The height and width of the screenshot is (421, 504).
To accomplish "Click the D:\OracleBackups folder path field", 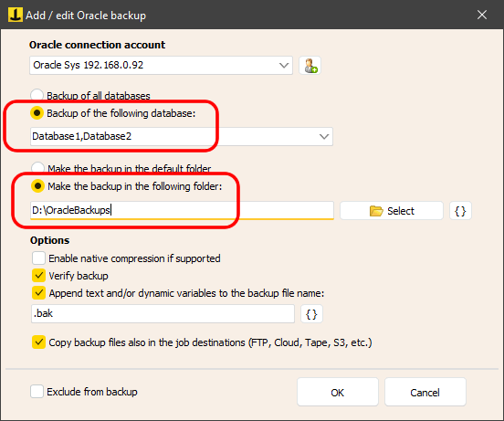I will pyautogui.click(x=183, y=210).
